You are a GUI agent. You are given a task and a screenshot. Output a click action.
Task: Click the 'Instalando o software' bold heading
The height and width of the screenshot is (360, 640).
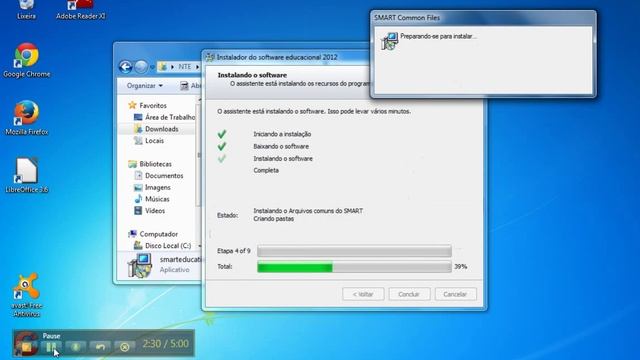click(x=252, y=75)
